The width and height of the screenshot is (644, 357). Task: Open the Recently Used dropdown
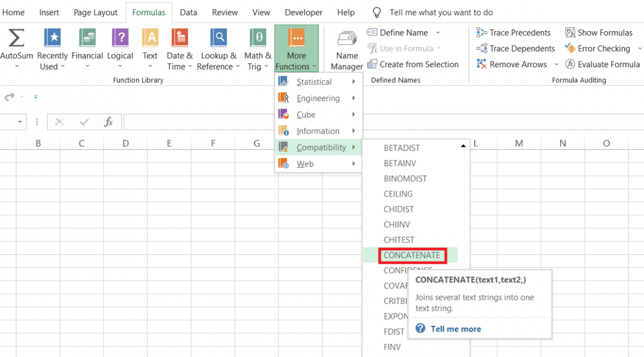click(x=52, y=49)
